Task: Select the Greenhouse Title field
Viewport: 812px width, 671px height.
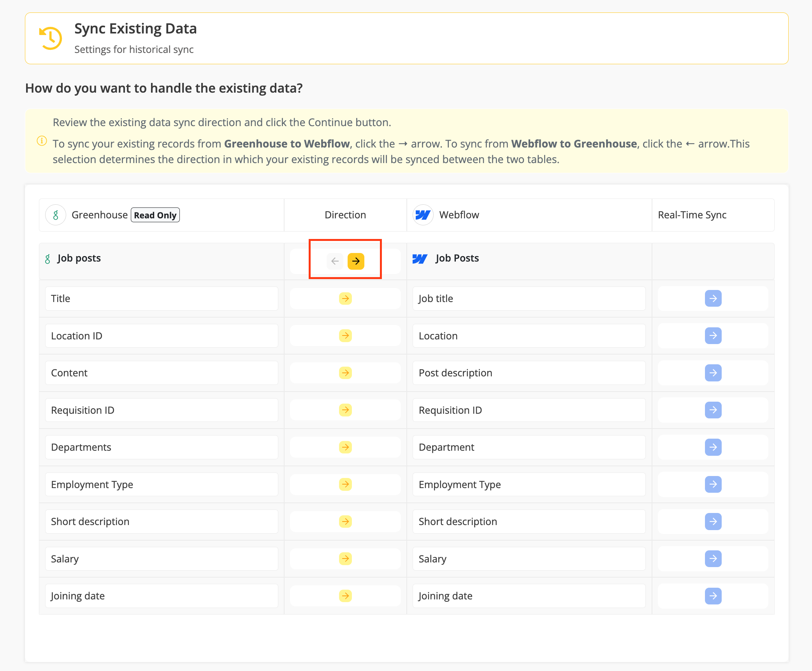Action: click(162, 299)
